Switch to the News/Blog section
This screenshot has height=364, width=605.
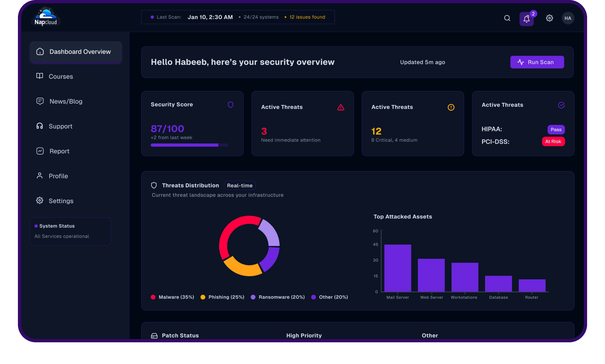[x=66, y=101]
